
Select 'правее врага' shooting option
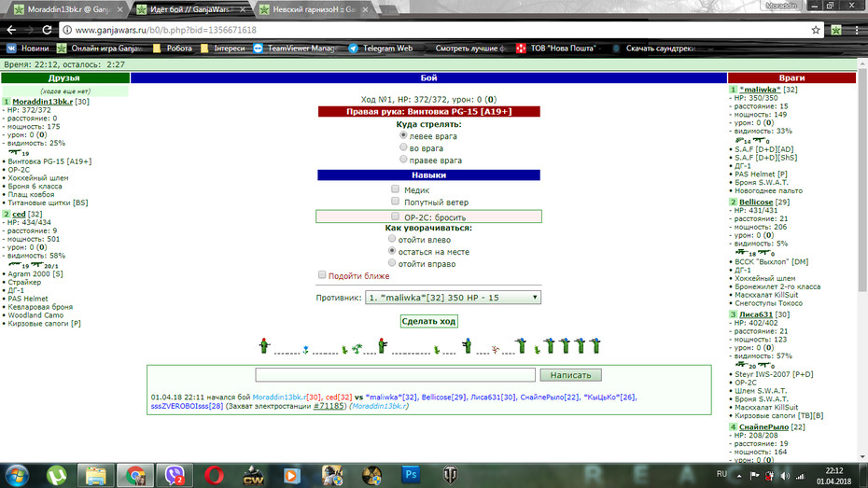[x=403, y=160]
